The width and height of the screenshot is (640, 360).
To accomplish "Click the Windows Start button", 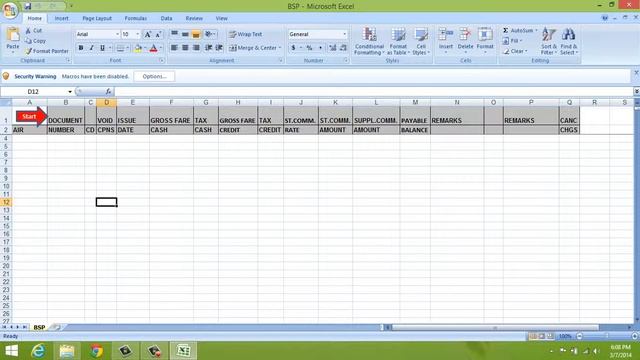I will [11, 351].
